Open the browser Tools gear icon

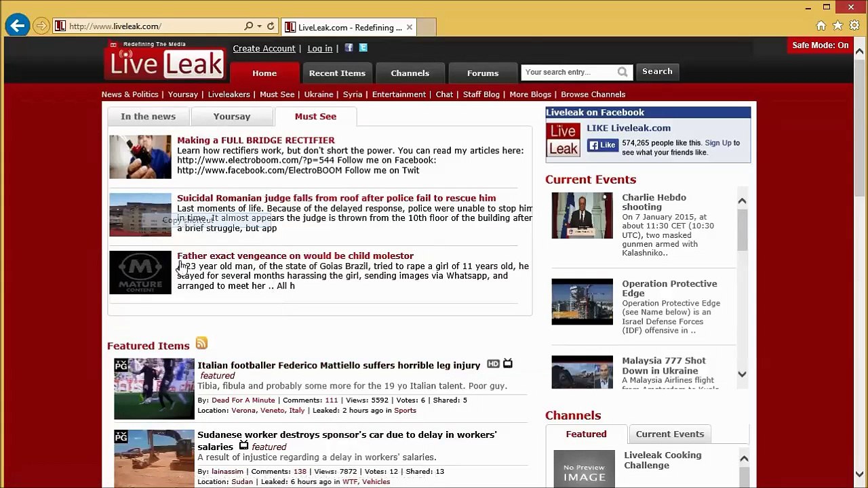pyautogui.click(x=854, y=26)
